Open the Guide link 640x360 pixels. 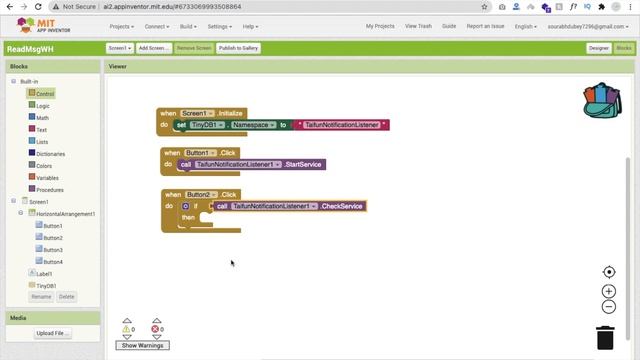click(449, 26)
